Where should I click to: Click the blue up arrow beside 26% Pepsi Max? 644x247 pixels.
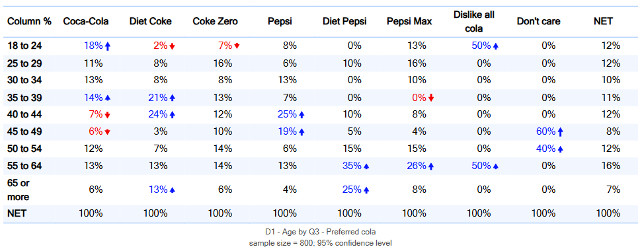tap(431, 166)
